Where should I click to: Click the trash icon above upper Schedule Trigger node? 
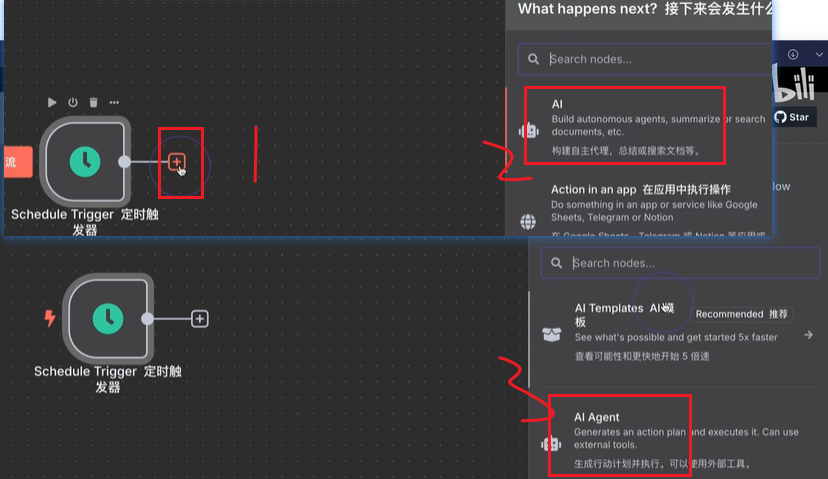coord(93,102)
